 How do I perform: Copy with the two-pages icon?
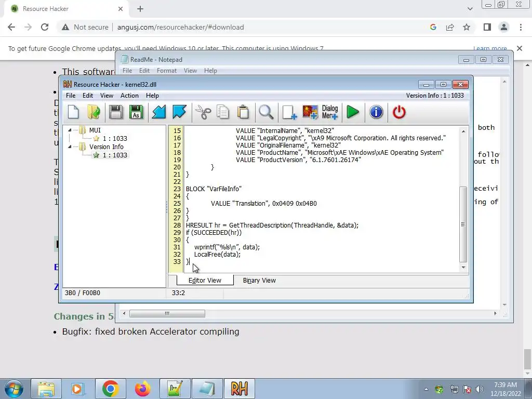(223, 112)
